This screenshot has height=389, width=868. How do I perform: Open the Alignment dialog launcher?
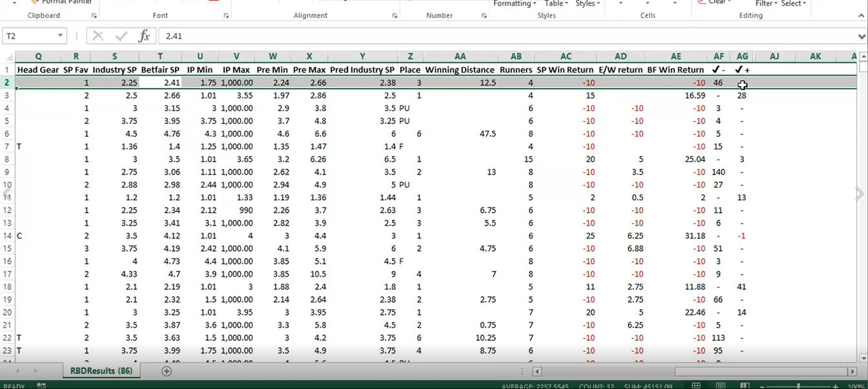point(395,16)
